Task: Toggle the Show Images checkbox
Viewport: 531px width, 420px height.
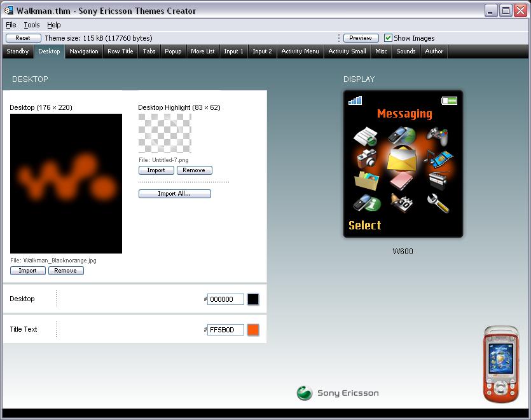Action: (x=388, y=38)
